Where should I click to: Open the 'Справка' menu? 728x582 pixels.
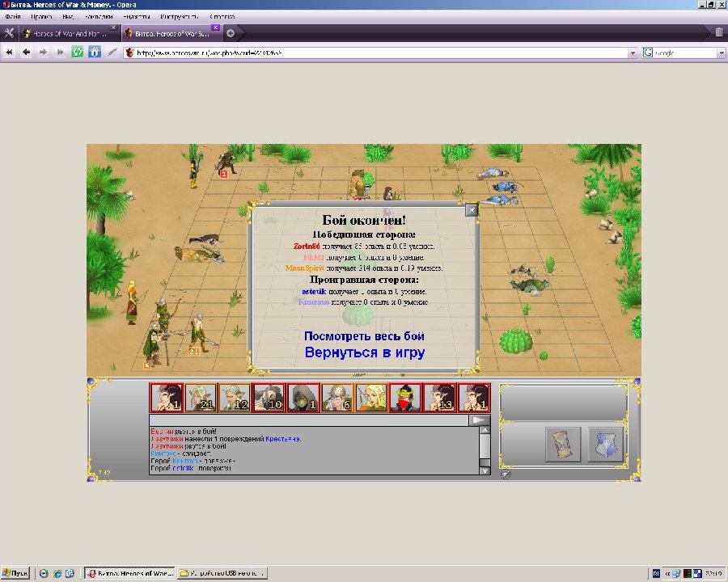point(222,17)
